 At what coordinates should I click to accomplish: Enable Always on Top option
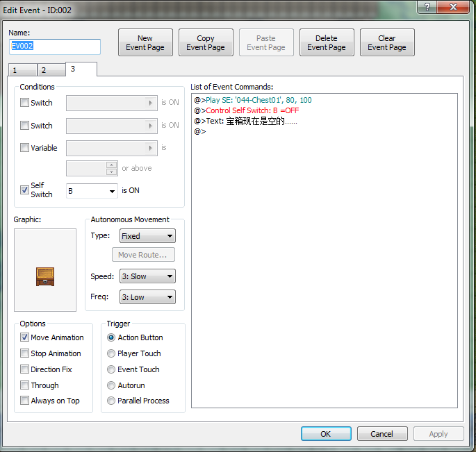[x=24, y=401]
